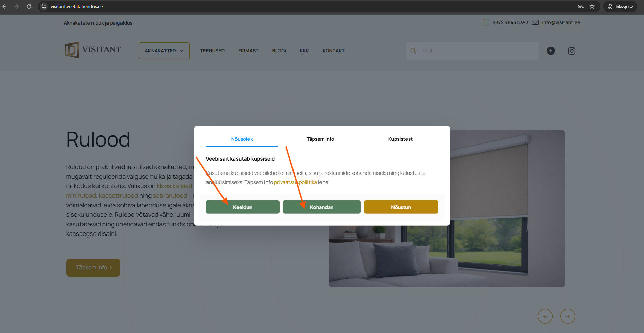Image resolution: width=644 pixels, height=333 pixels.
Task: Click the password key icon
Action: coord(581,6)
